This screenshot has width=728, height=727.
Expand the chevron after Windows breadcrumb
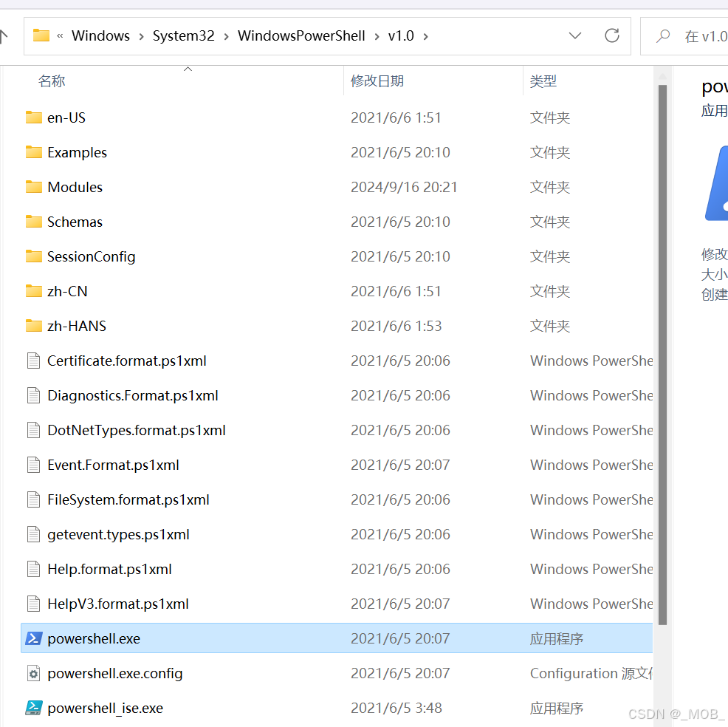pyautogui.click(x=141, y=36)
